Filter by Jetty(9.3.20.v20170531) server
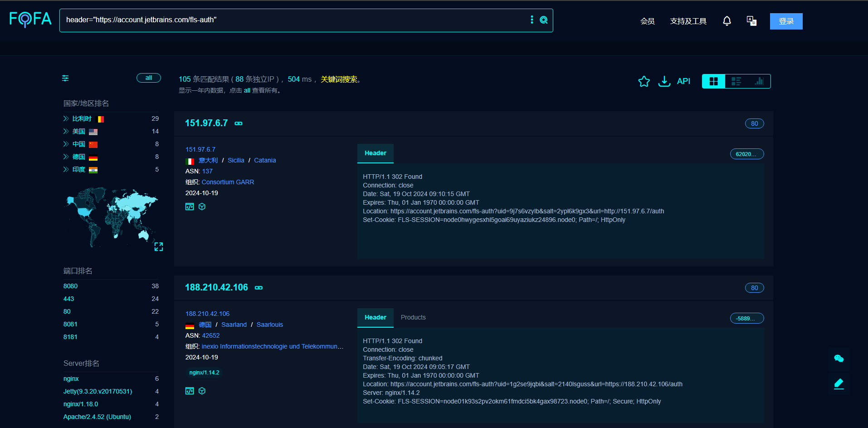The width and height of the screenshot is (868, 428). [98, 391]
